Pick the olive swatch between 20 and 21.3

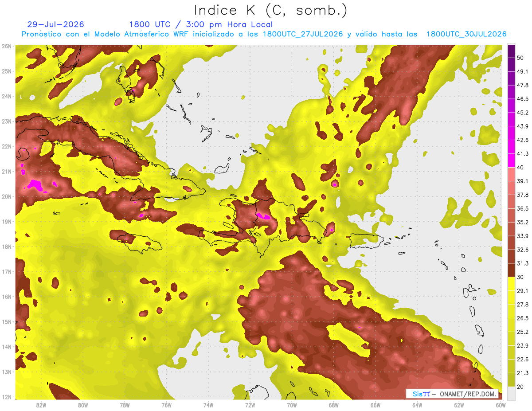511,380
